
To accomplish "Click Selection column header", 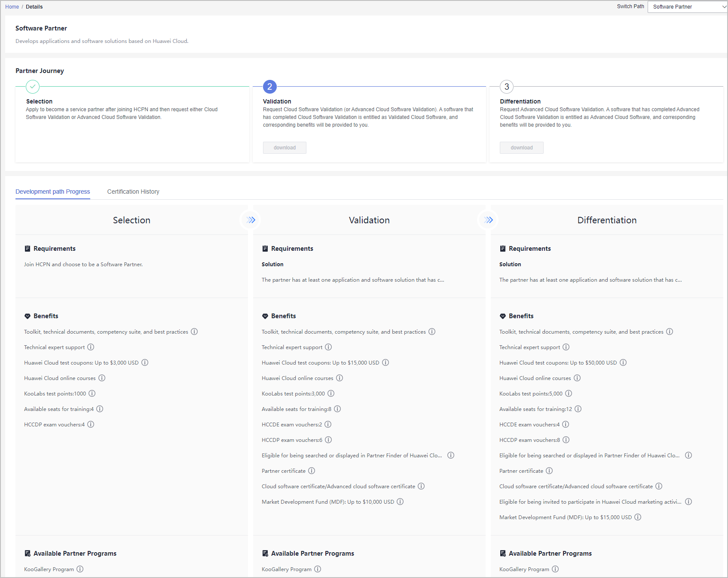I will point(132,220).
